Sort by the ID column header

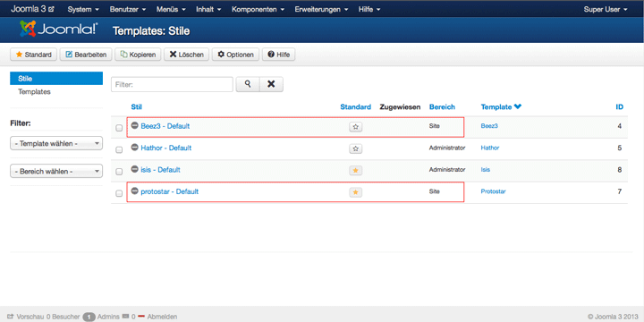pyautogui.click(x=619, y=106)
